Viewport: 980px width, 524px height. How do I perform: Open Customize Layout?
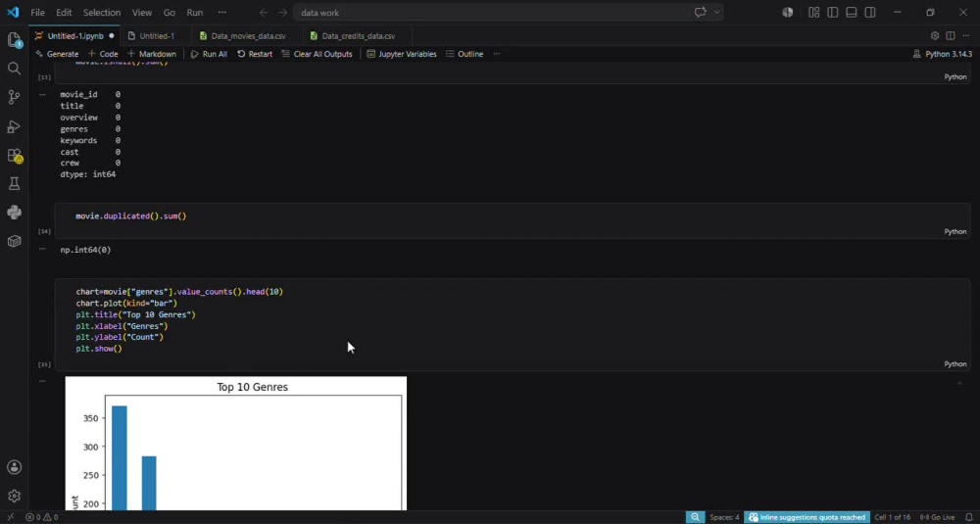[813, 13]
